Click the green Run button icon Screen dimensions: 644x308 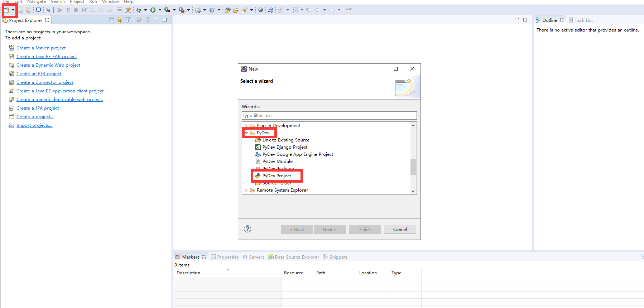[x=153, y=10]
